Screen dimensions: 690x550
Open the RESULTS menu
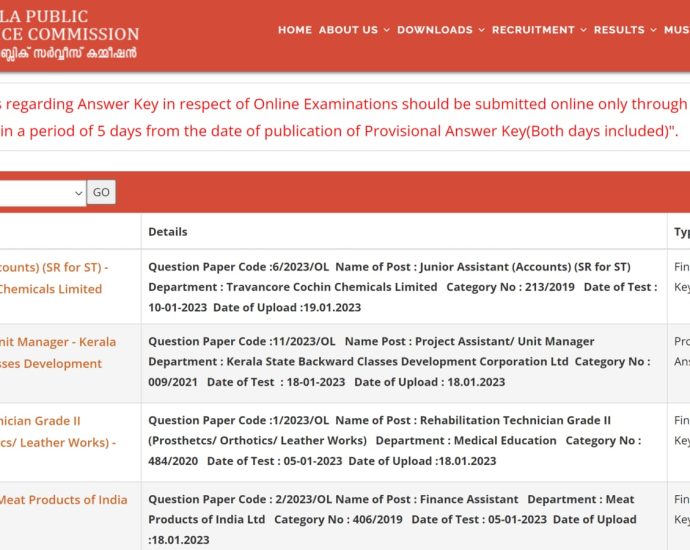tap(624, 30)
